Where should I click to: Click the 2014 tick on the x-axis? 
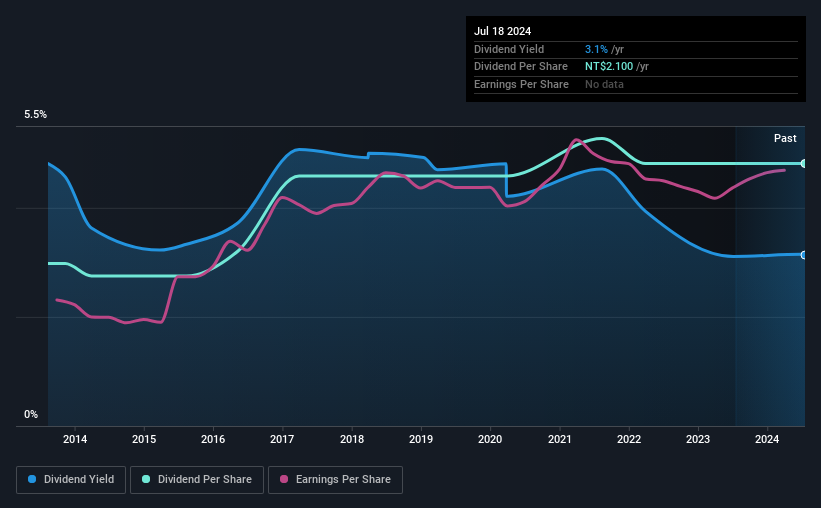point(75,439)
